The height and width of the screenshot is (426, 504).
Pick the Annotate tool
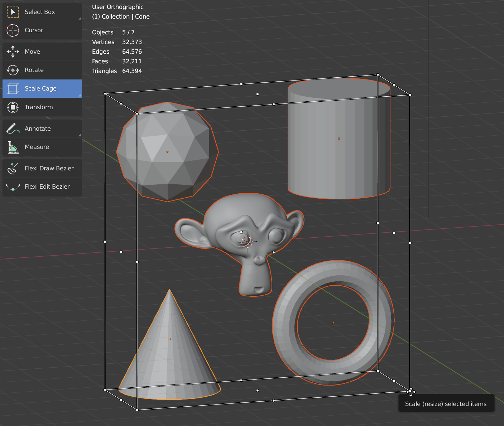(x=38, y=129)
